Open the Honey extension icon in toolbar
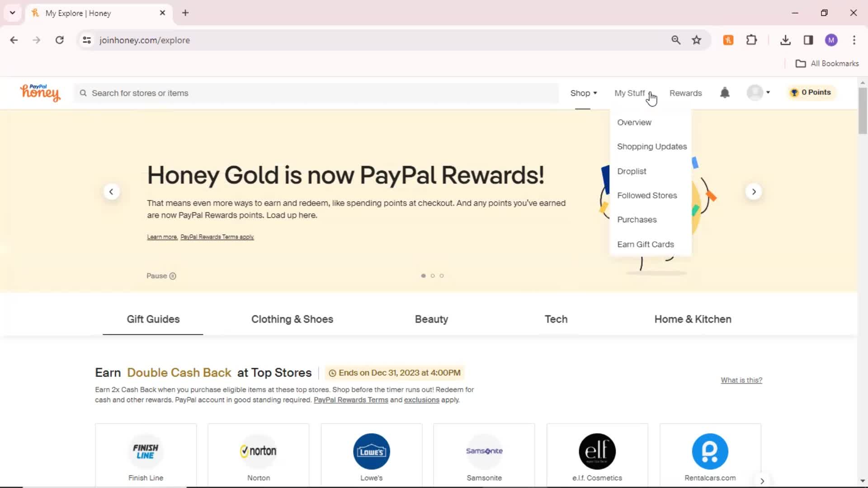This screenshot has width=868, height=488. [728, 40]
